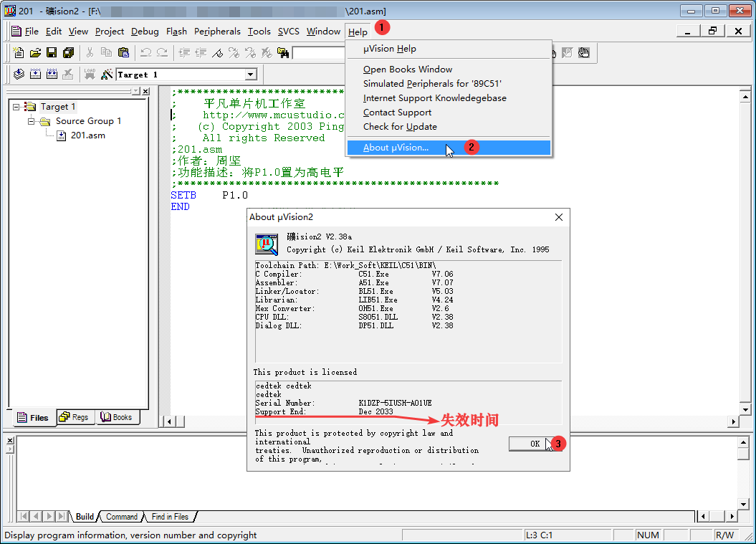
Task: Choose Internet Support Knowledgebase entry
Action: coord(449,98)
